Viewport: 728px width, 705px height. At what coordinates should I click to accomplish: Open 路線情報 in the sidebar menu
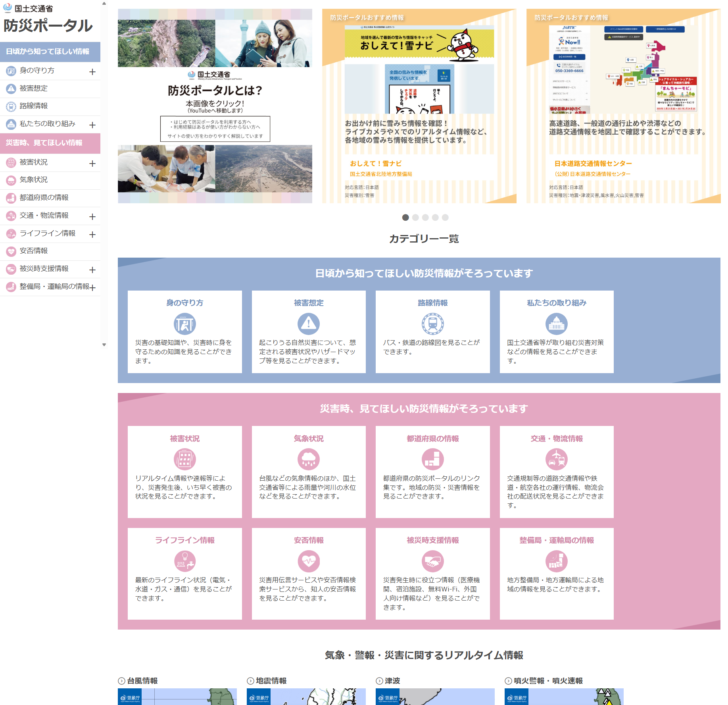34,106
